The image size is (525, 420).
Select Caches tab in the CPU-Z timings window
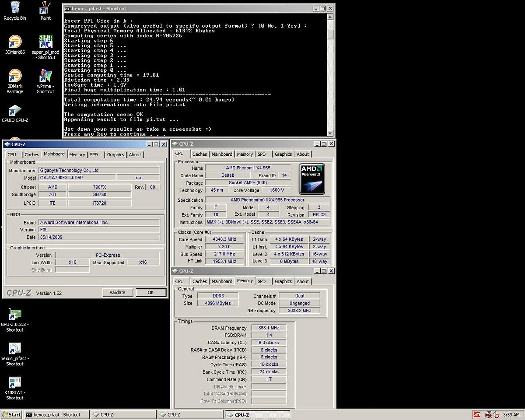coord(199,281)
